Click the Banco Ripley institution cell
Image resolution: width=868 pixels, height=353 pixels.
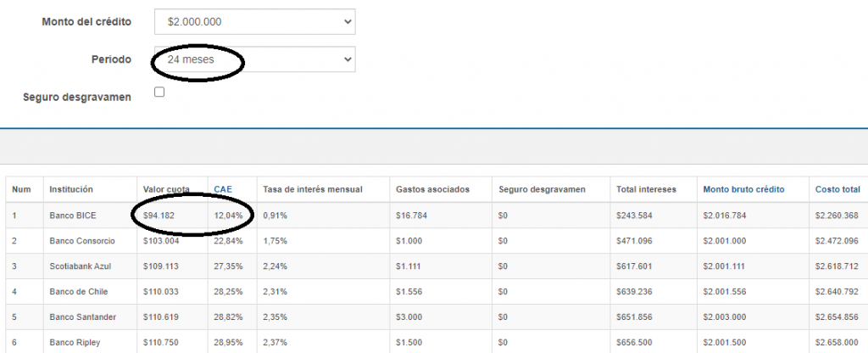click(x=75, y=343)
